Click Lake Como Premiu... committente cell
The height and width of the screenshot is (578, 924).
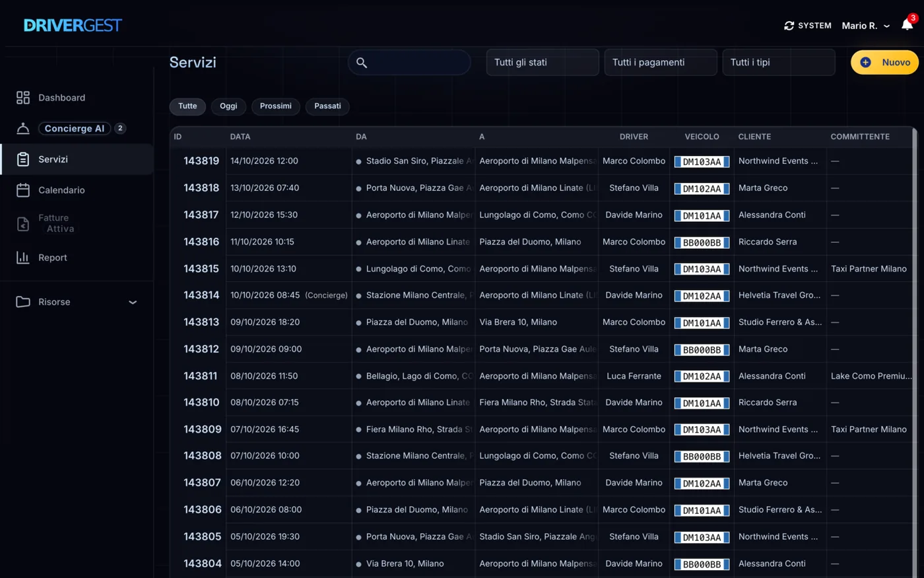[871, 376]
